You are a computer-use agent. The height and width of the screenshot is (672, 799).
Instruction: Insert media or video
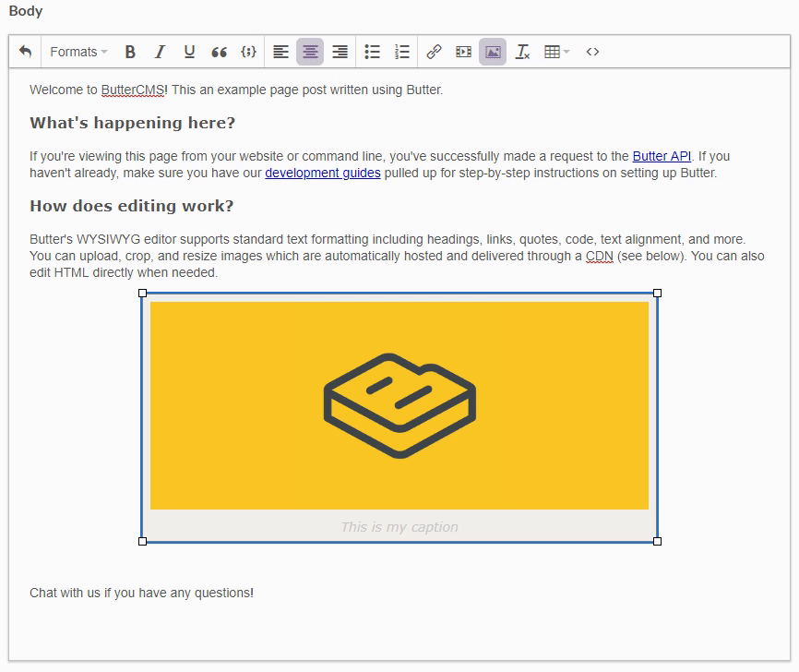[463, 52]
